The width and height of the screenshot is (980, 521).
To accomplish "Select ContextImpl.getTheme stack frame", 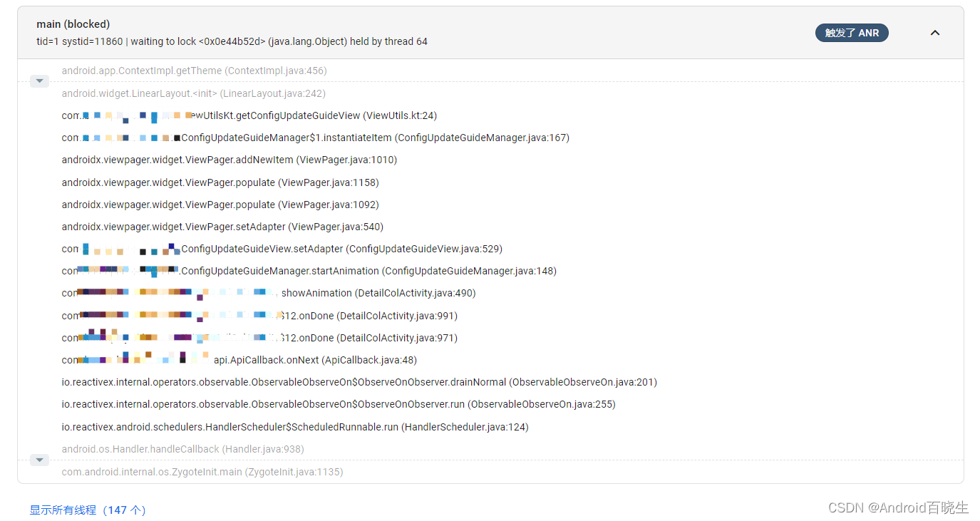I will [195, 71].
